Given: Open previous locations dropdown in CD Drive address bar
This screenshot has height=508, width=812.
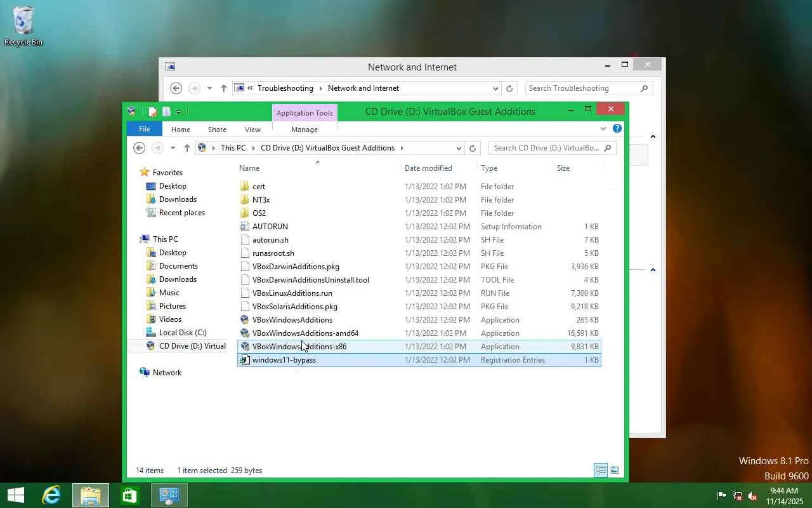Looking at the screenshot, I should tap(459, 148).
